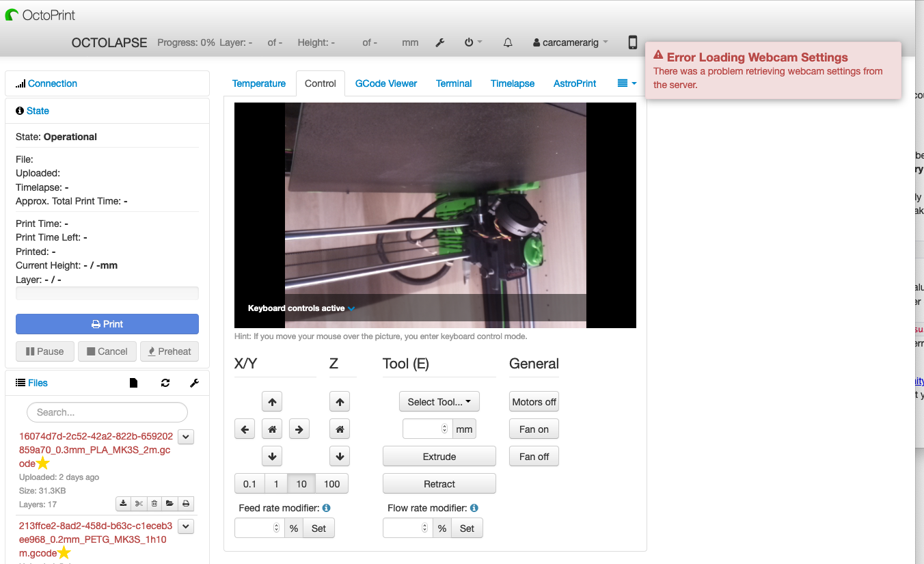Download the PLA_MK3S_2m gcode file
Viewport: 924px width, 564px height.
tap(123, 504)
